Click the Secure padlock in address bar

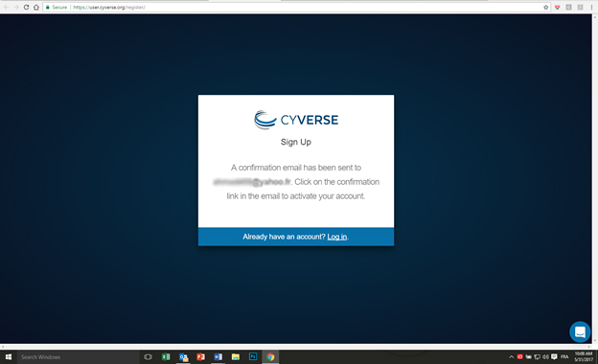point(48,8)
